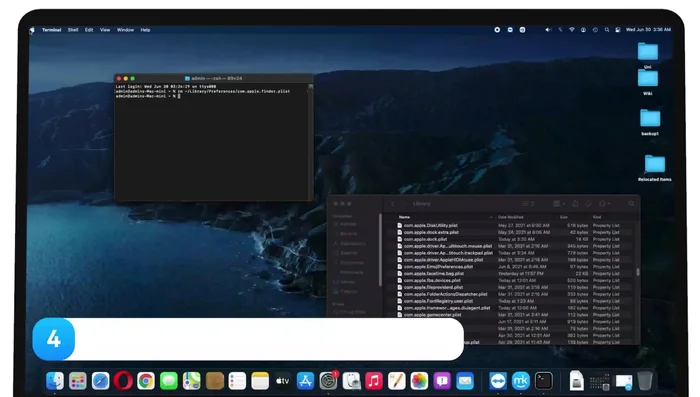Click the Terminal window title bar
700x397 pixels.
(x=213, y=78)
